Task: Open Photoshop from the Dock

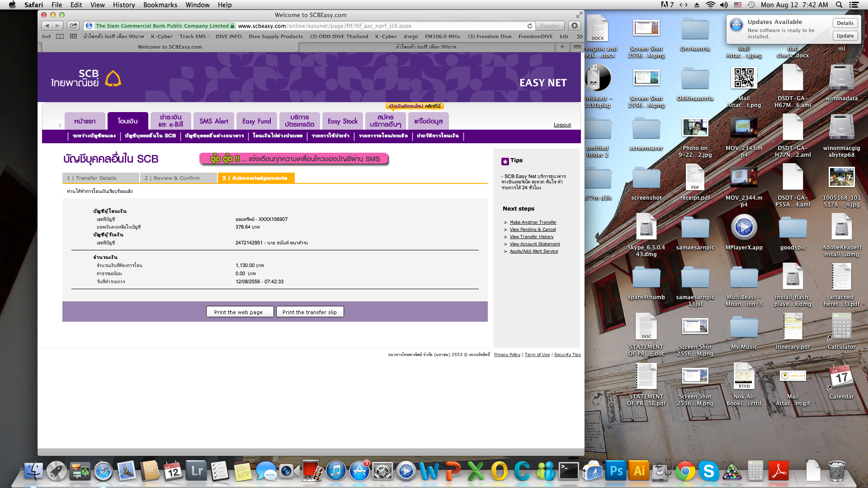Action: pyautogui.click(x=616, y=471)
